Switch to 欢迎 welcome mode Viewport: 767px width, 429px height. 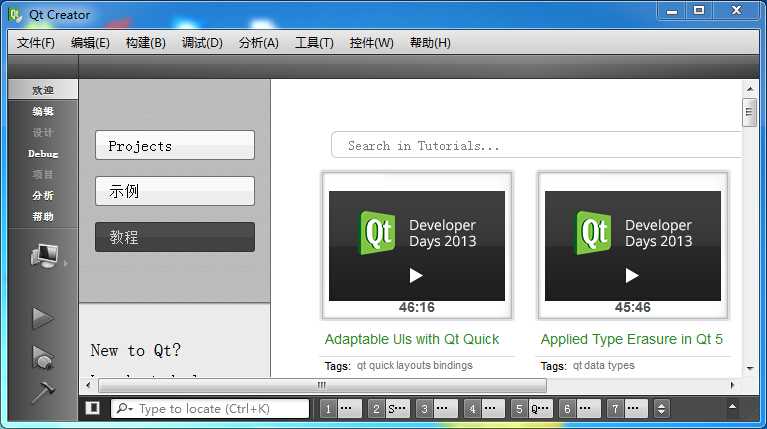tap(43, 90)
